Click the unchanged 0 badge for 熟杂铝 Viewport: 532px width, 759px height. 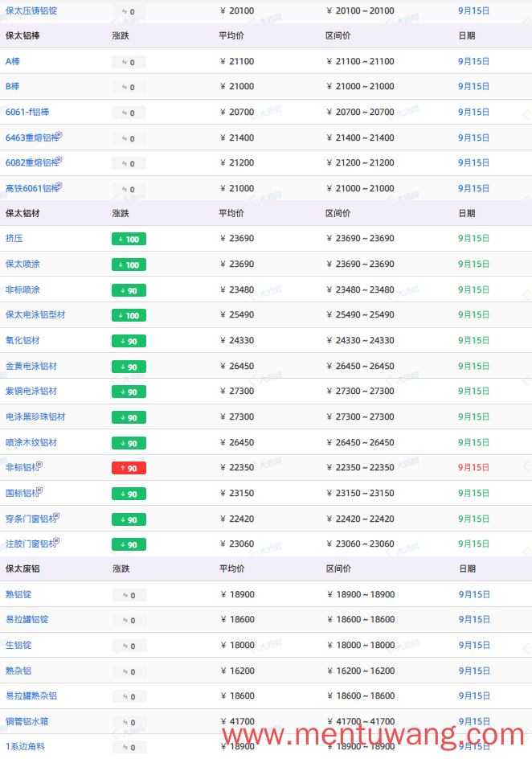pyautogui.click(x=129, y=671)
